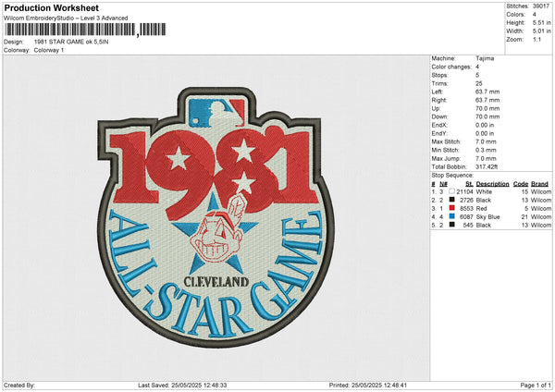This screenshot has height=392, width=555.
Task: Click the Left value "63.7 mm"
Action: click(487, 92)
